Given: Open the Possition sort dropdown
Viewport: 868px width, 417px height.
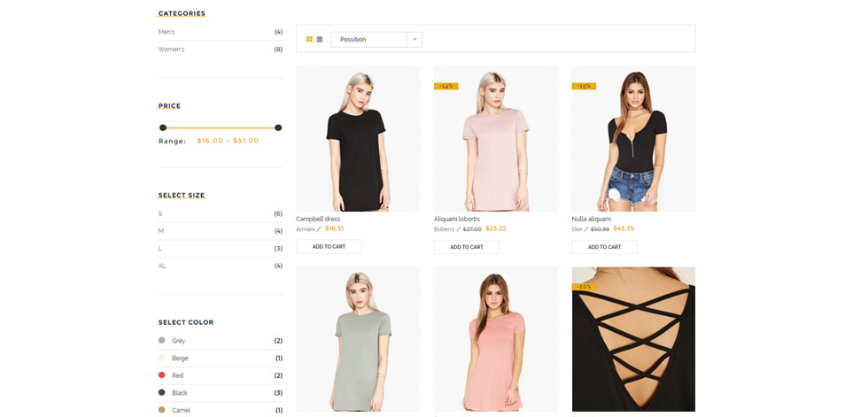Looking at the screenshot, I should coord(376,39).
